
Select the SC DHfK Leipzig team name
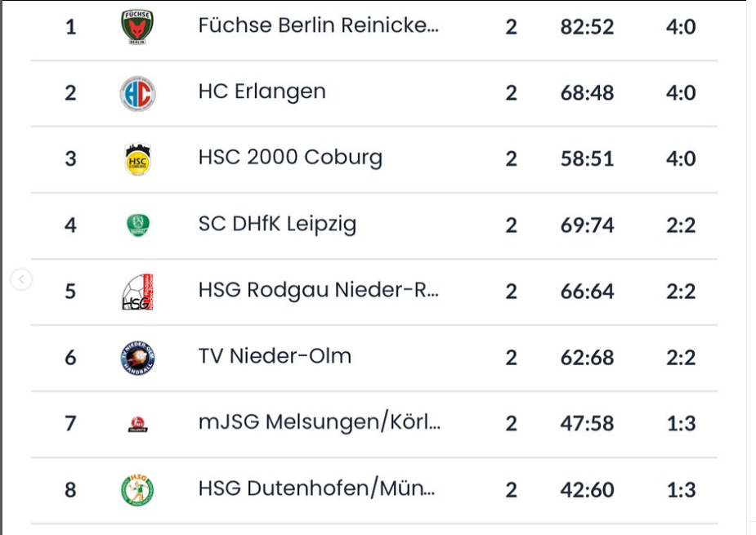pos(277,224)
